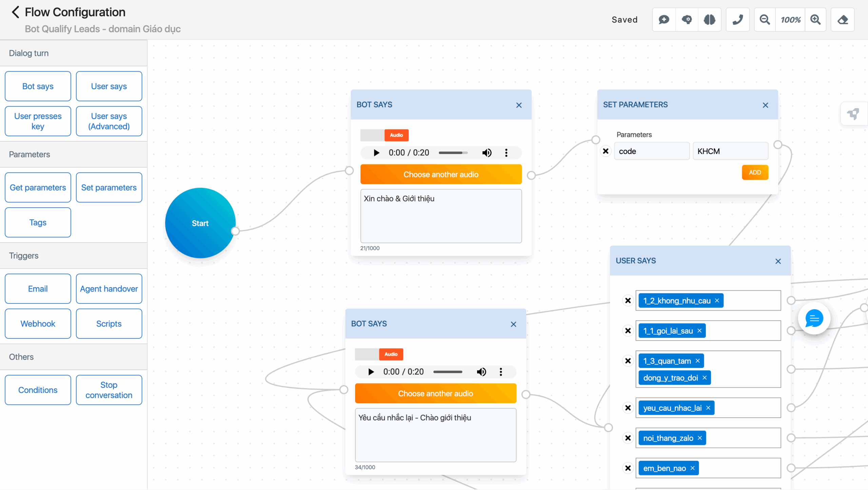Viewport: 868px width, 490px height.
Task: Zoom out the flow canvas
Action: point(765,20)
